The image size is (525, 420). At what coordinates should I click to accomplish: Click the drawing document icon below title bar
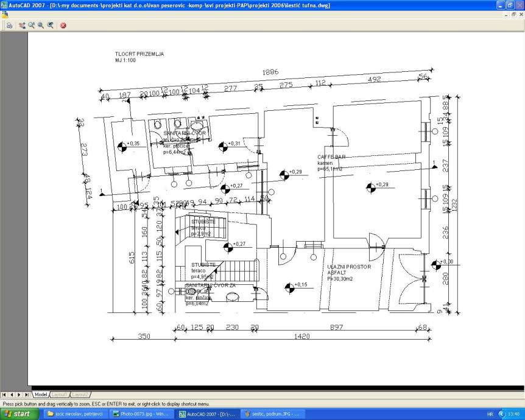click(x=4, y=15)
